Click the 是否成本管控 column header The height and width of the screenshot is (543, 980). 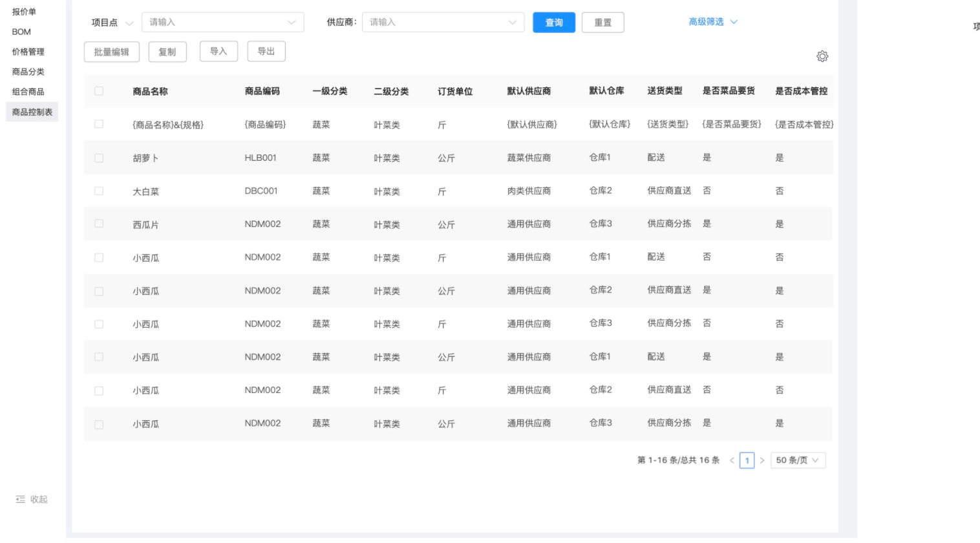802,91
